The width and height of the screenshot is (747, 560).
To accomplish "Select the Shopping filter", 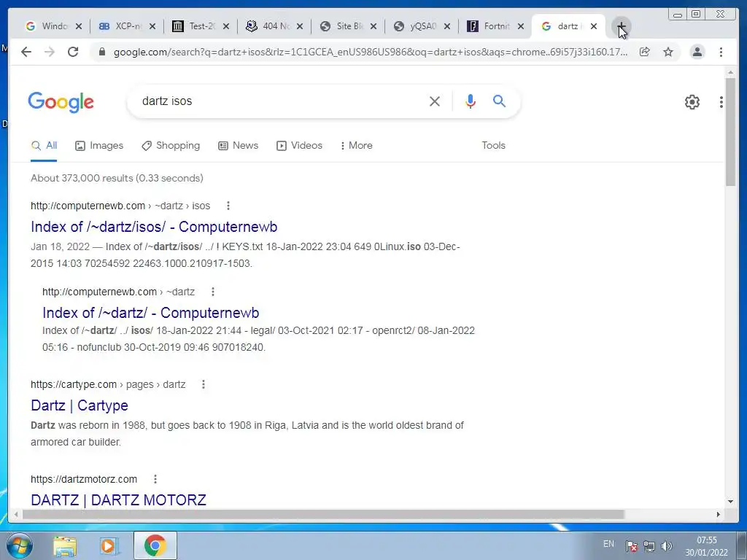I will pyautogui.click(x=171, y=146).
